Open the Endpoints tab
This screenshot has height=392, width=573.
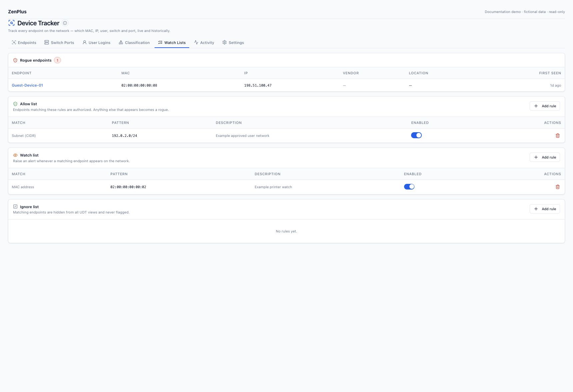[24, 43]
